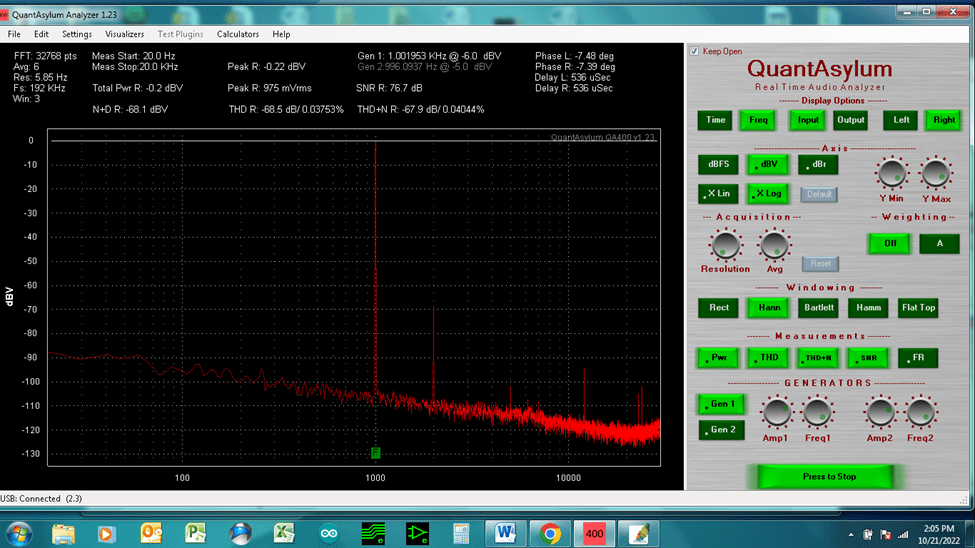Click the Default axis button
975x548 pixels.
click(819, 194)
